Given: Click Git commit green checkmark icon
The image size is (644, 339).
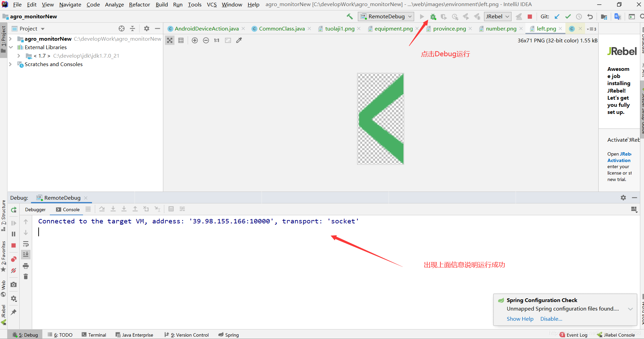Looking at the screenshot, I should tap(568, 17).
